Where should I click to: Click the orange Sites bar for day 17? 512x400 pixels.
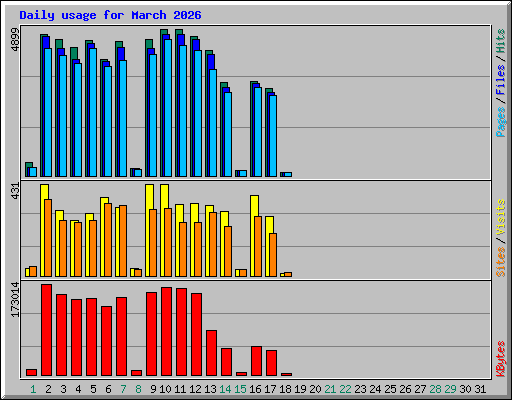[273, 255]
